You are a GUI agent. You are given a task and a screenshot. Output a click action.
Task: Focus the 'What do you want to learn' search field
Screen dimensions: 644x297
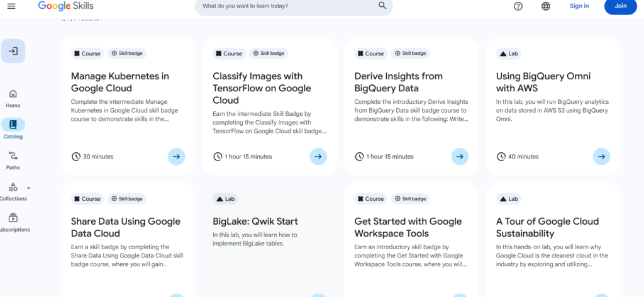click(294, 6)
